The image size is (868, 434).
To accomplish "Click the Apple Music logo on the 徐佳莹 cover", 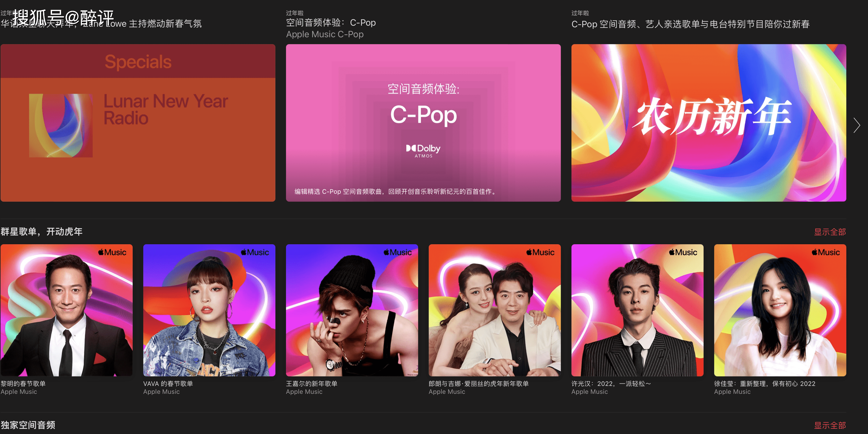I will pos(826,252).
